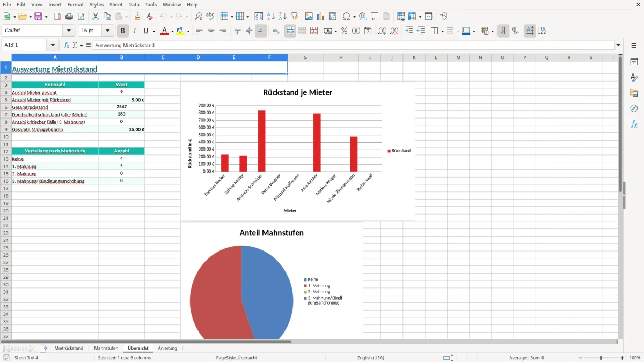Open sidebar Navigator deck
This screenshot has width=644, height=362.
point(634,109)
